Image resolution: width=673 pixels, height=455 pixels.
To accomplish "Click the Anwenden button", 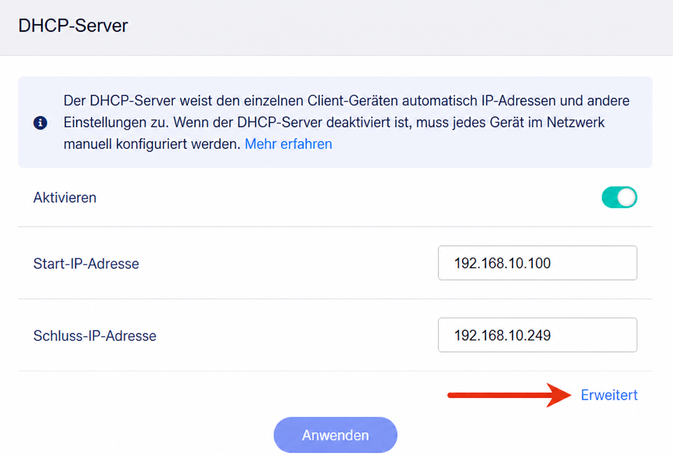I will [x=335, y=435].
